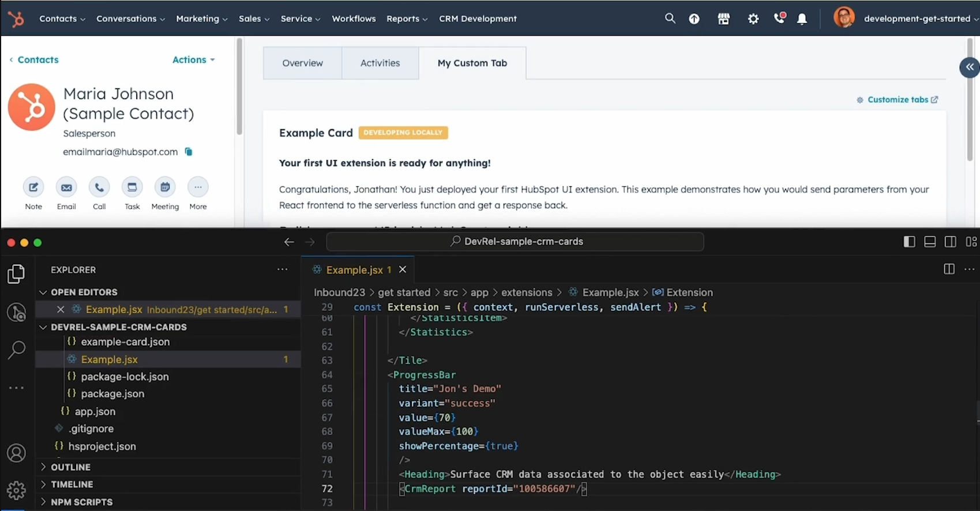Click the Call action icon
The height and width of the screenshot is (511, 980).
99,187
